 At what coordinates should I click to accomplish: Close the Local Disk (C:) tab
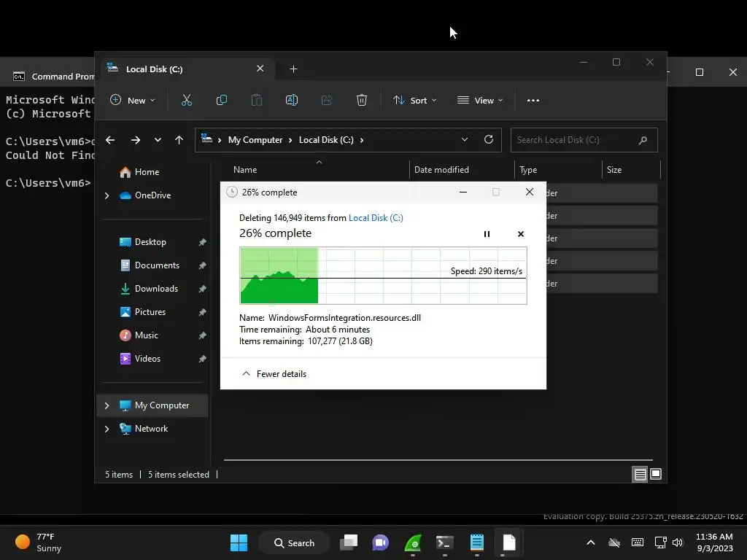click(x=260, y=69)
